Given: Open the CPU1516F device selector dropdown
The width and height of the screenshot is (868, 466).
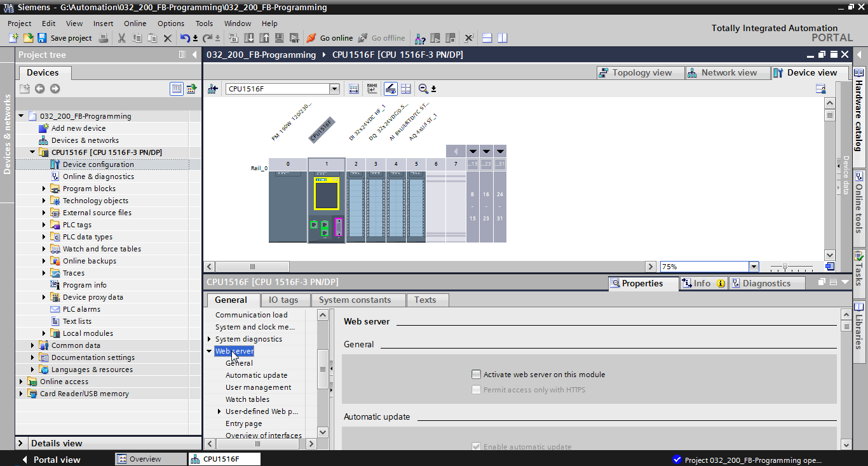Looking at the screenshot, I should pyautogui.click(x=334, y=89).
